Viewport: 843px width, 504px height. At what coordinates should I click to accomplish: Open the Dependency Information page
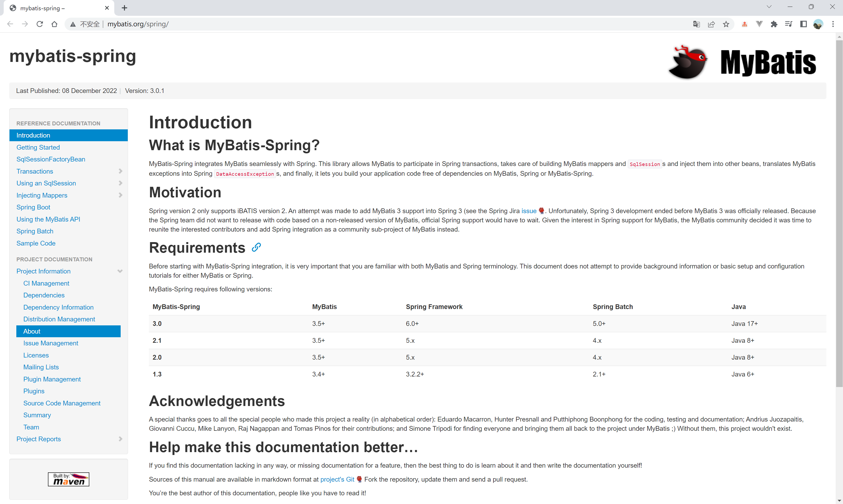58,307
